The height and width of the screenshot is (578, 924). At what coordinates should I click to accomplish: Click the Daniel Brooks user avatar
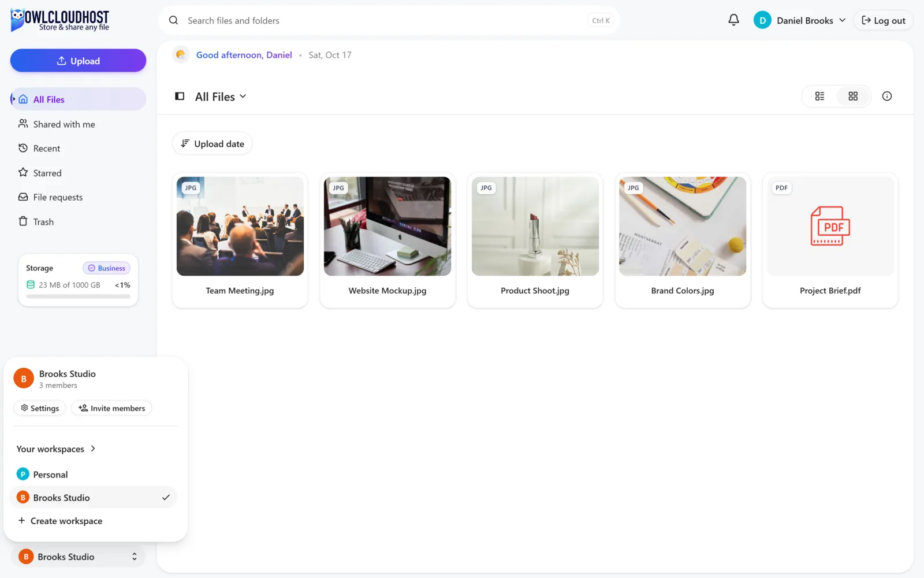pyautogui.click(x=762, y=20)
